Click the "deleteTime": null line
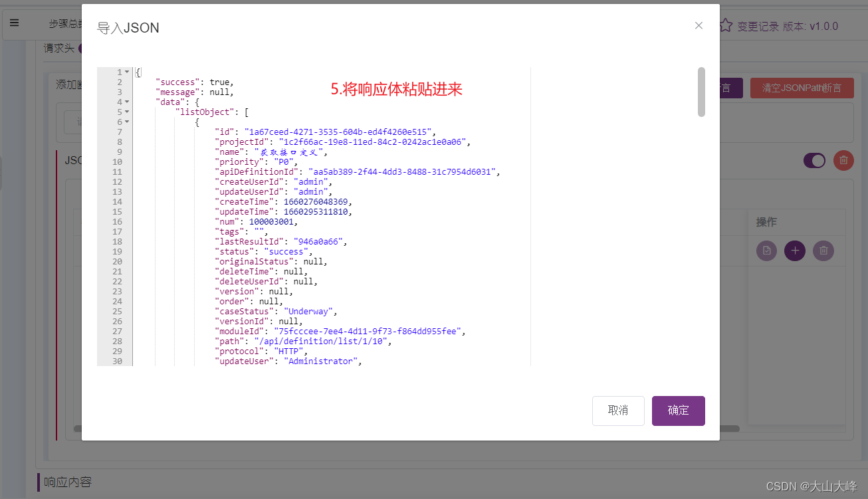This screenshot has width=868, height=499. tap(261, 271)
